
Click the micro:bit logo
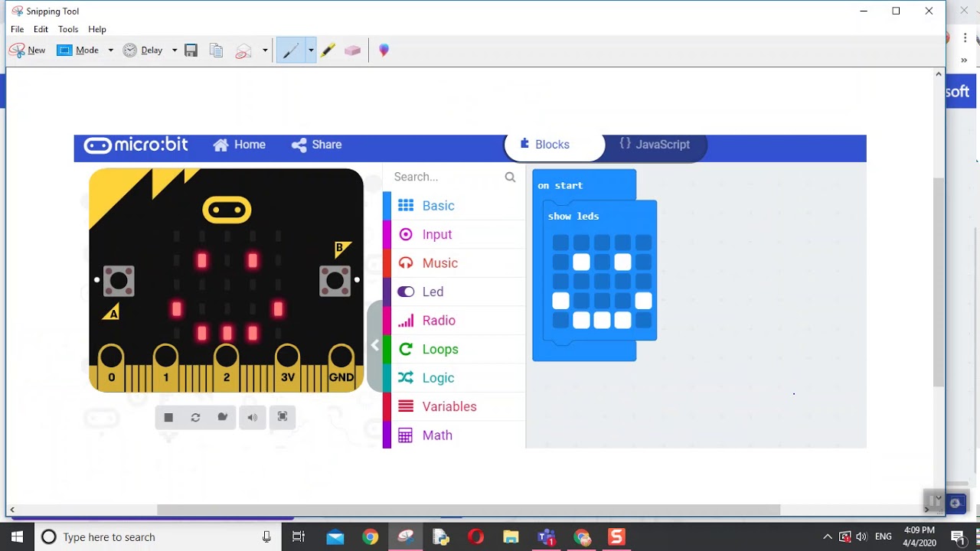point(136,145)
